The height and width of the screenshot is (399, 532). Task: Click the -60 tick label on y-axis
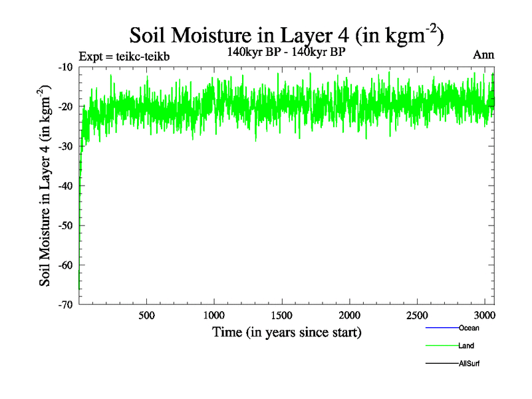pyautogui.click(x=65, y=265)
